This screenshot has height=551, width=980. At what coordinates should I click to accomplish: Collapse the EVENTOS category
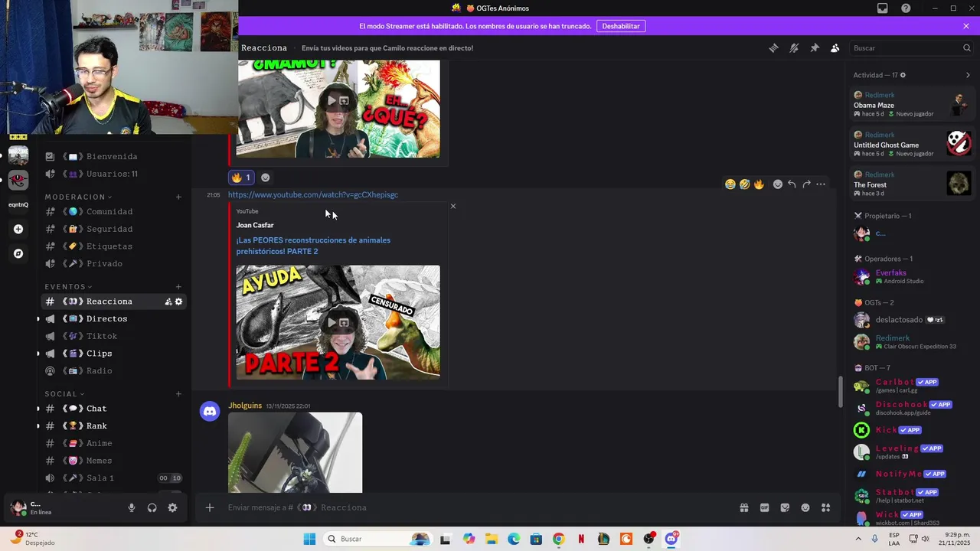pyautogui.click(x=68, y=287)
